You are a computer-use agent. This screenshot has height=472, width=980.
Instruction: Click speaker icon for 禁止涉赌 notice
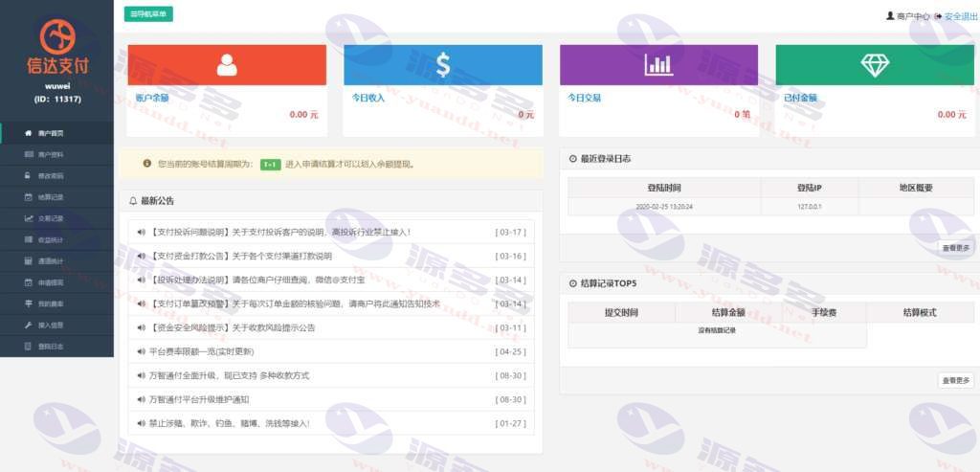point(141,423)
